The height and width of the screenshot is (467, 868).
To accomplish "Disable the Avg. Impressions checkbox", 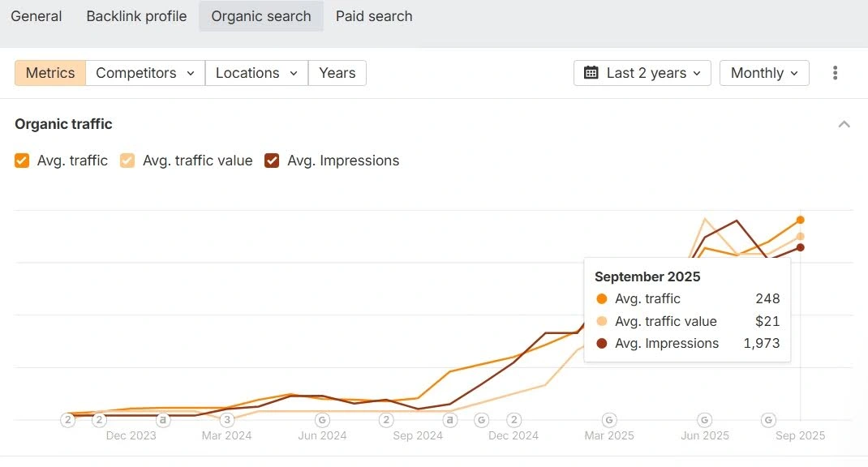I will (272, 161).
